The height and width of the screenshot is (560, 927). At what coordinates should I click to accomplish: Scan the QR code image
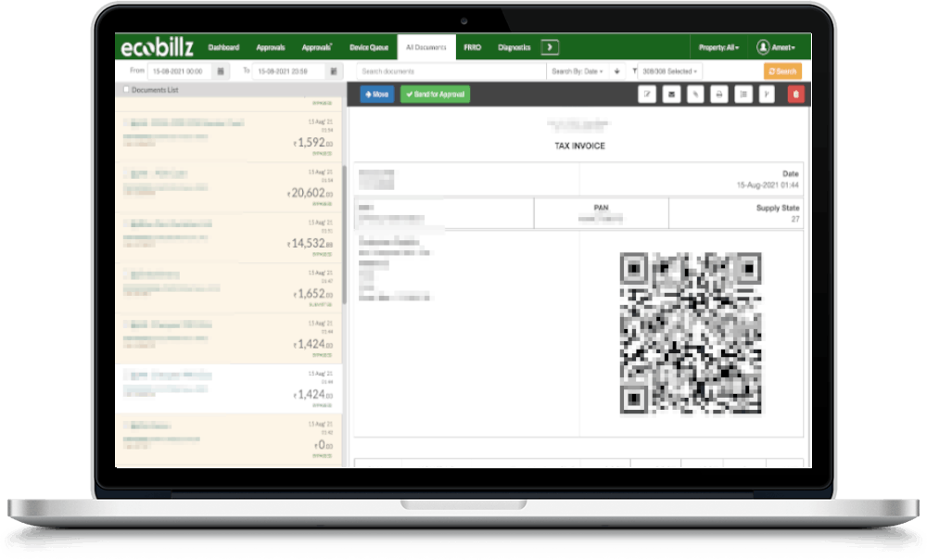point(690,333)
